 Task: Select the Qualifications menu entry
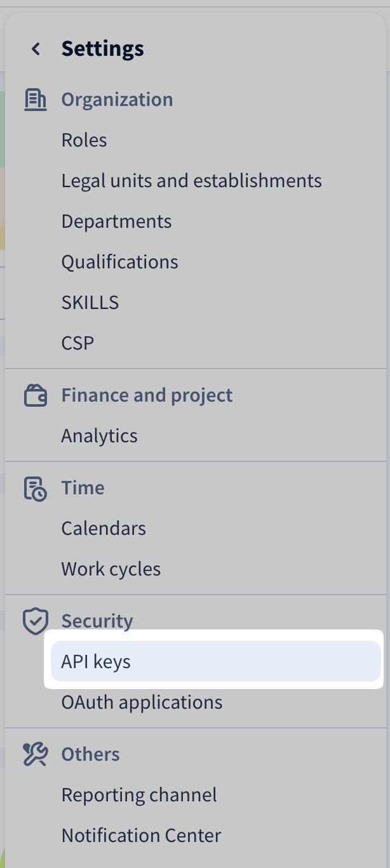(119, 262)
